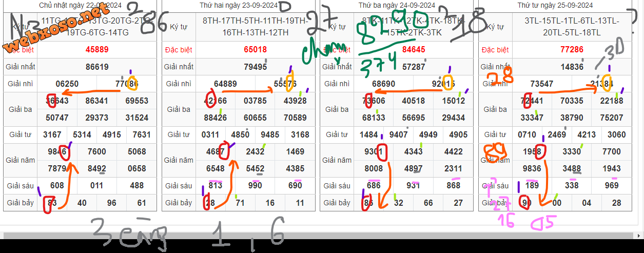
Task: Open the Thứ hai 23-09-2024 date header
Action: pyautogui.click(x=238, y=6)
